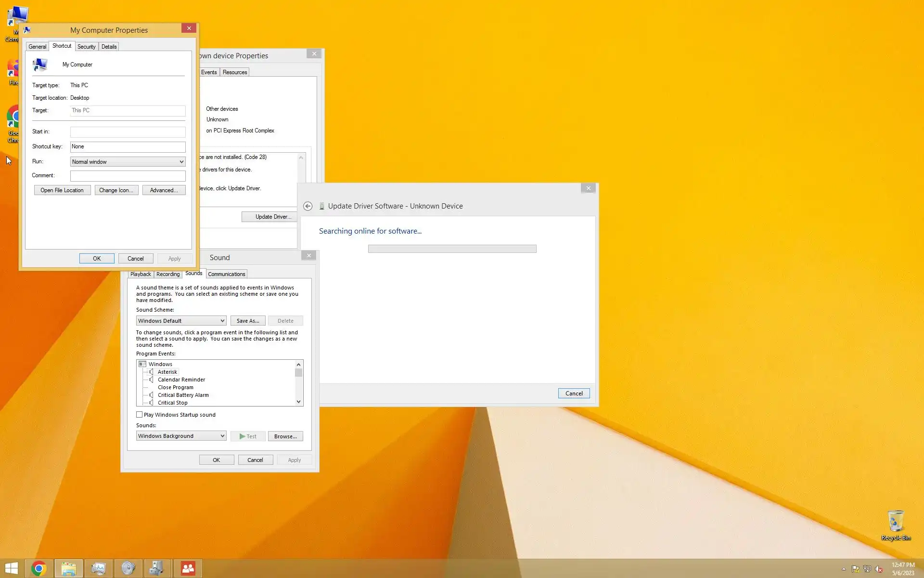Click the Shortcut key input field
Viewport: 924px width, 578px height.
coord(128,146)
